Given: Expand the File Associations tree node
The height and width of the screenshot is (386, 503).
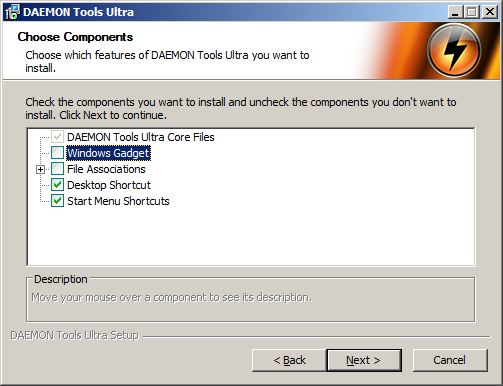Looking at the screenshot, I should (40, 169).
